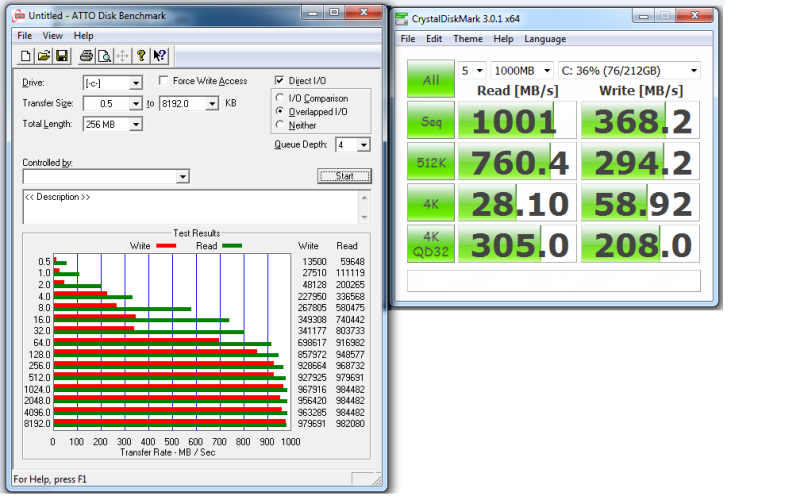This screenshot has width=800, height=500.
Task: Click the 4K read result 28.10
Action: (x=517, y=203)
